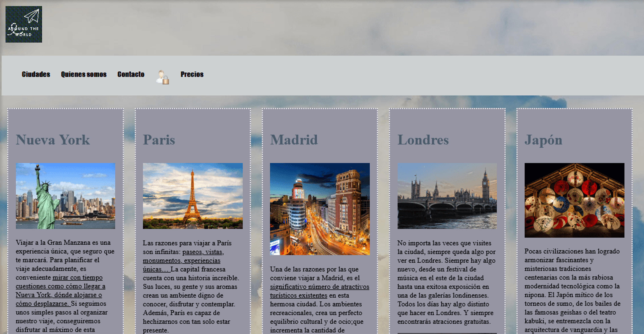Image resolution: width=644 pixels, height=334 pixels.
Task: Go to Quienes somos page
Action: point(84,74)
